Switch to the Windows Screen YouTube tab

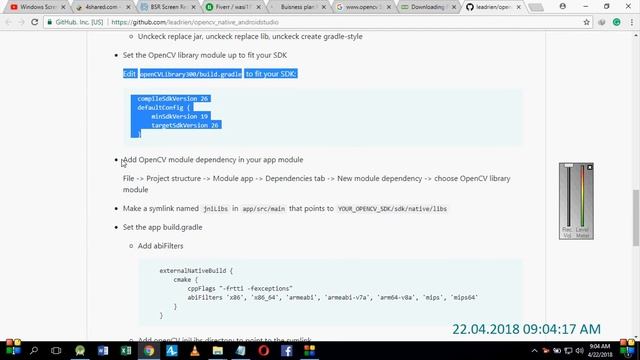pyautogui.click(x=38, y=7)
